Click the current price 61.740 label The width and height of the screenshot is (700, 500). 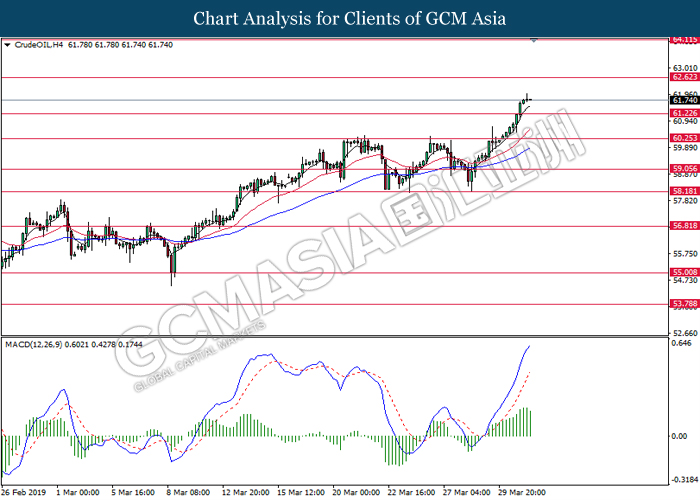point(685,100)
